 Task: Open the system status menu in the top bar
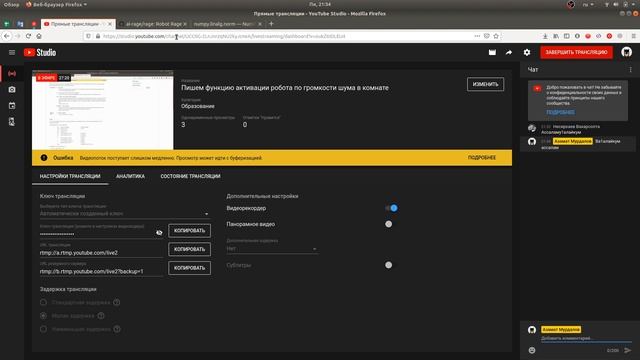coord(620,4)
